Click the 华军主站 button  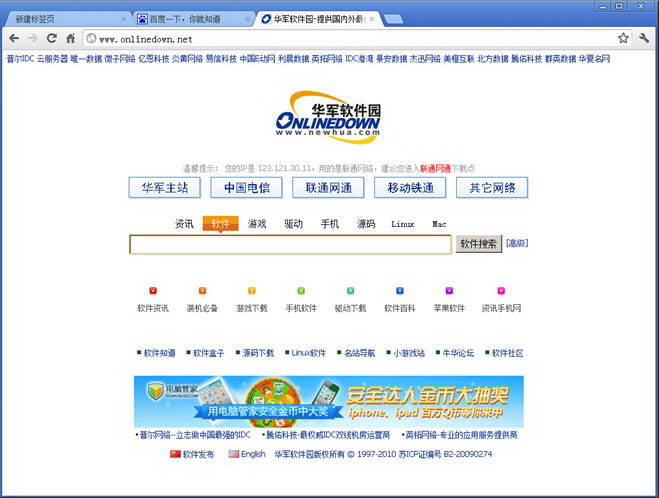[165, 187]
